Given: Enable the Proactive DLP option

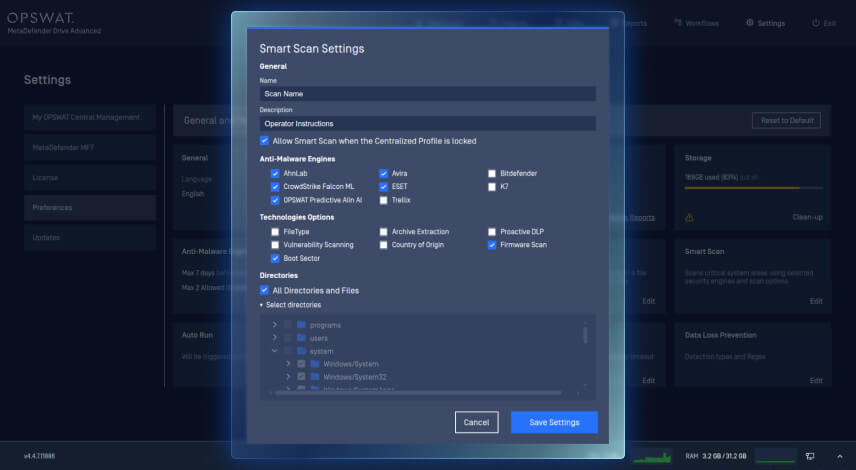Looking at the screenshot, I should 492,232.
